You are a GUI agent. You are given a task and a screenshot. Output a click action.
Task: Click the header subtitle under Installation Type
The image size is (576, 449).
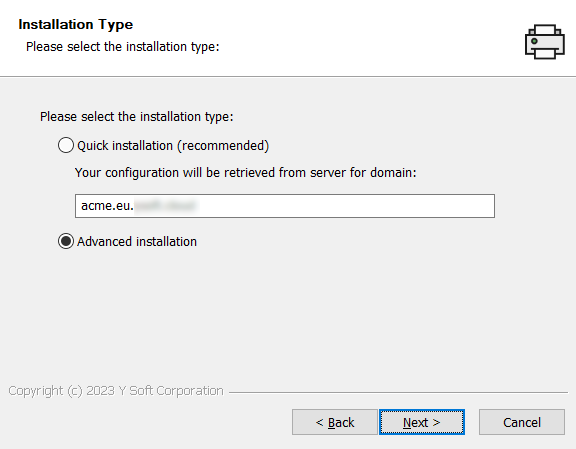point(123,47)
